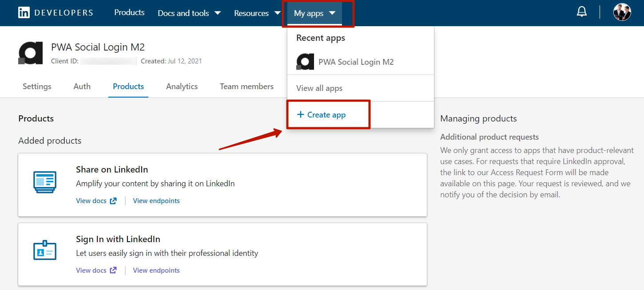The width and height of the screenshot is (644, 290).
Task: Click the Share on LinkedIn card title
Action: click(x=112, y=169)
